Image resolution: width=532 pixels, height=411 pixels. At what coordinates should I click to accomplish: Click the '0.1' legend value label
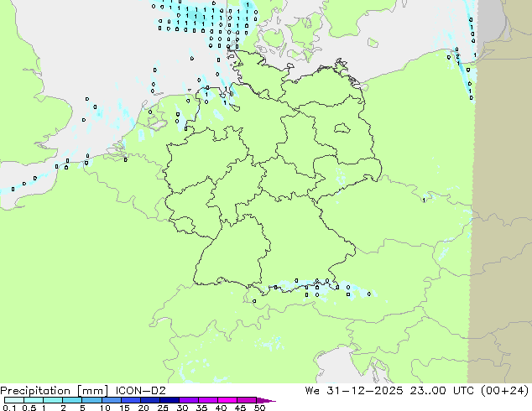(x=9, y=408)
